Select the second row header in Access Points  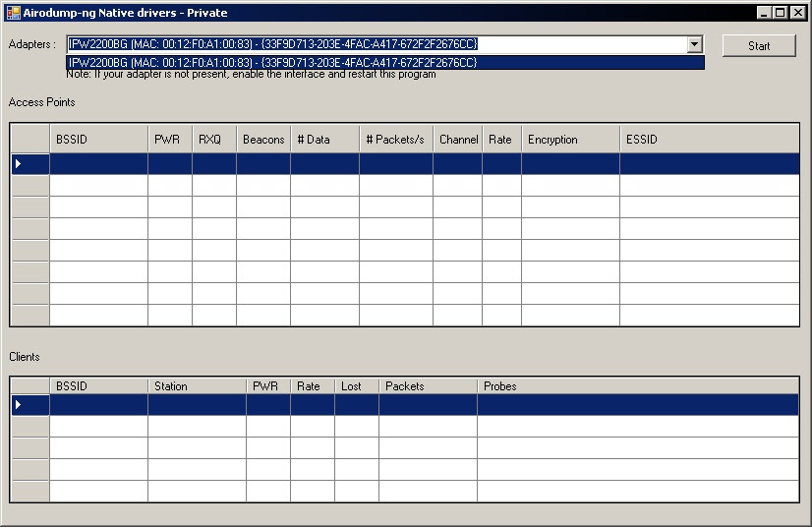(30, 186)
